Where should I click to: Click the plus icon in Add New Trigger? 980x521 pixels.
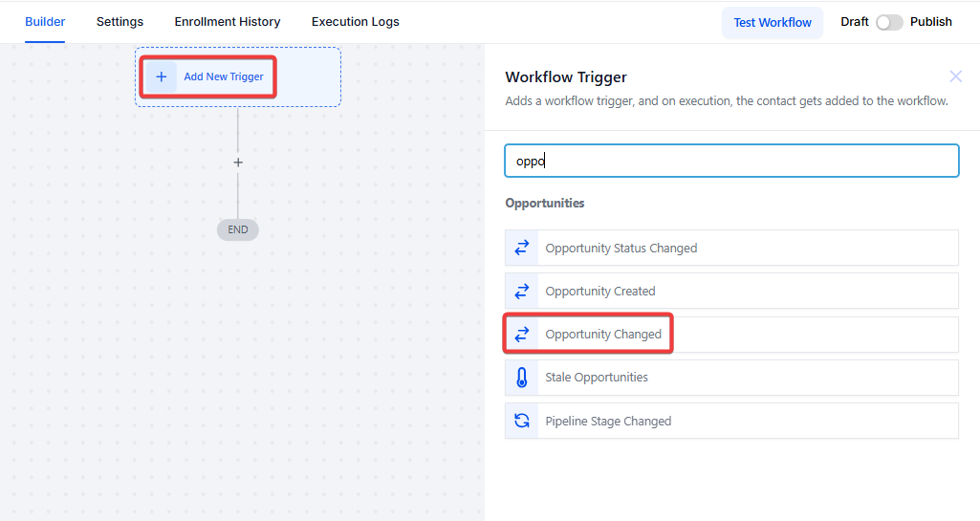161,76
